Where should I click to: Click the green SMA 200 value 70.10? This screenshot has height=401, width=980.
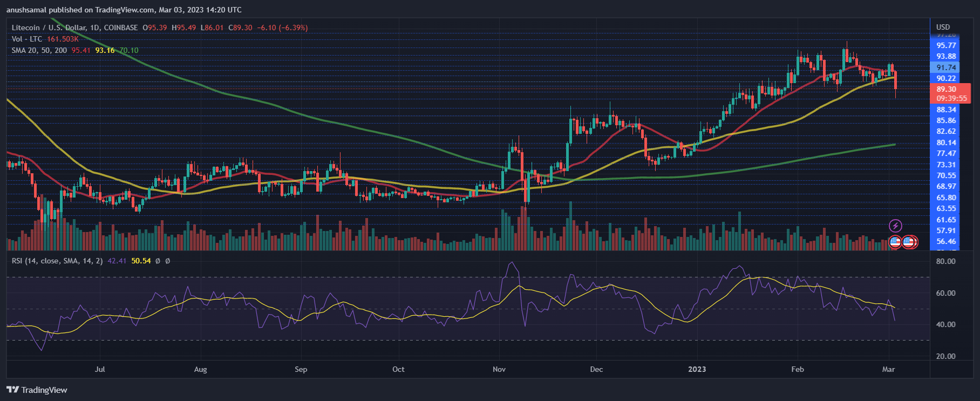click(128, 50)
